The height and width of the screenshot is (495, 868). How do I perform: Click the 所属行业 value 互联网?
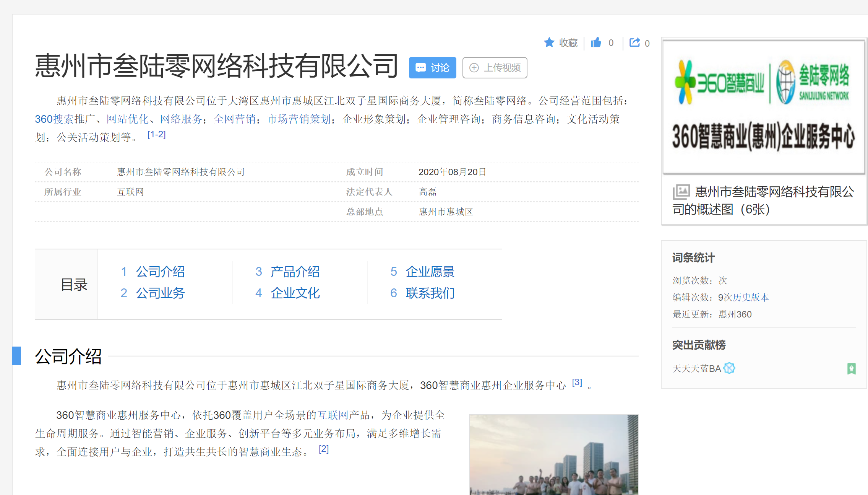[x=130, y=192]
